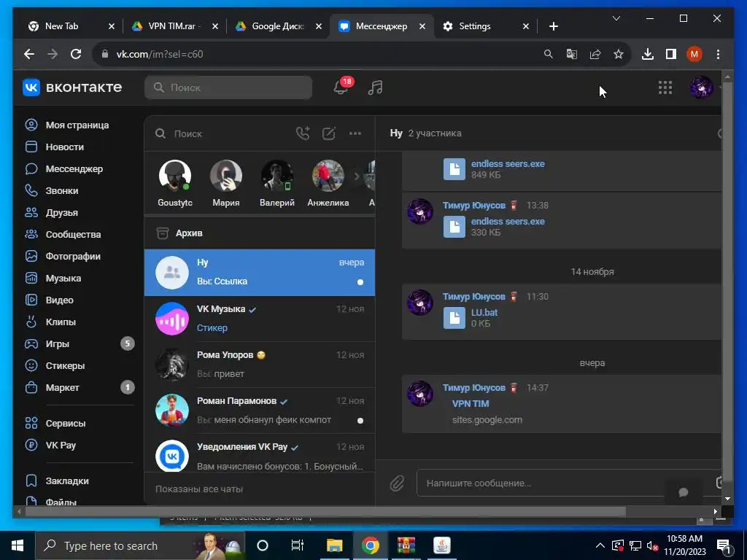
Task: Open the messenger three-dots options
Action: [x=355, y=133]
